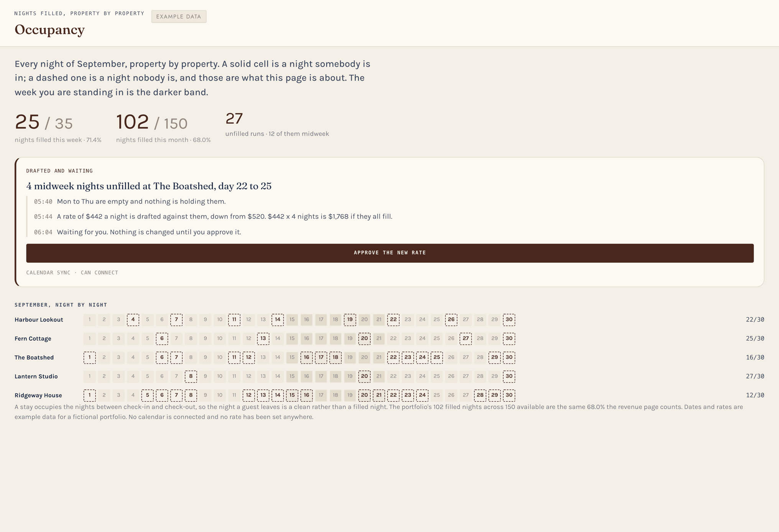
Task: Click the Boatshed midweek nights headline
Action: click(x=149, y=186)
